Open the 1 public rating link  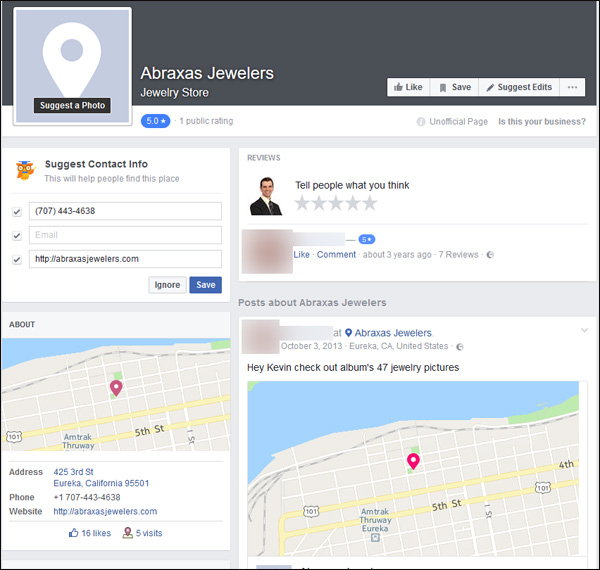pos(206,121)
